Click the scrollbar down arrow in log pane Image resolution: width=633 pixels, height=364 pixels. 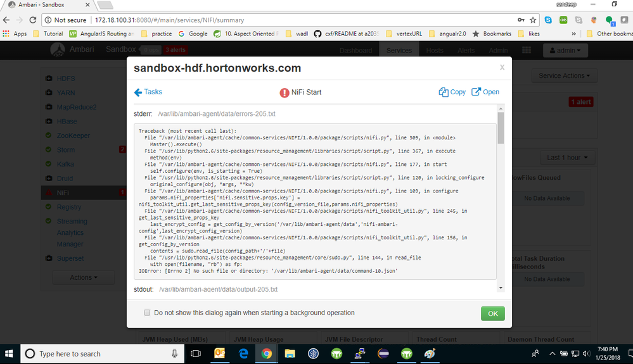point(501,288)
